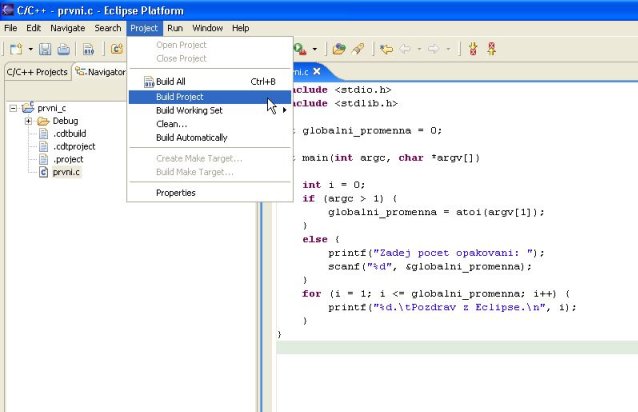Click the for loop line in editor
This screenshot has height=412, width=638.
point(436,294)
